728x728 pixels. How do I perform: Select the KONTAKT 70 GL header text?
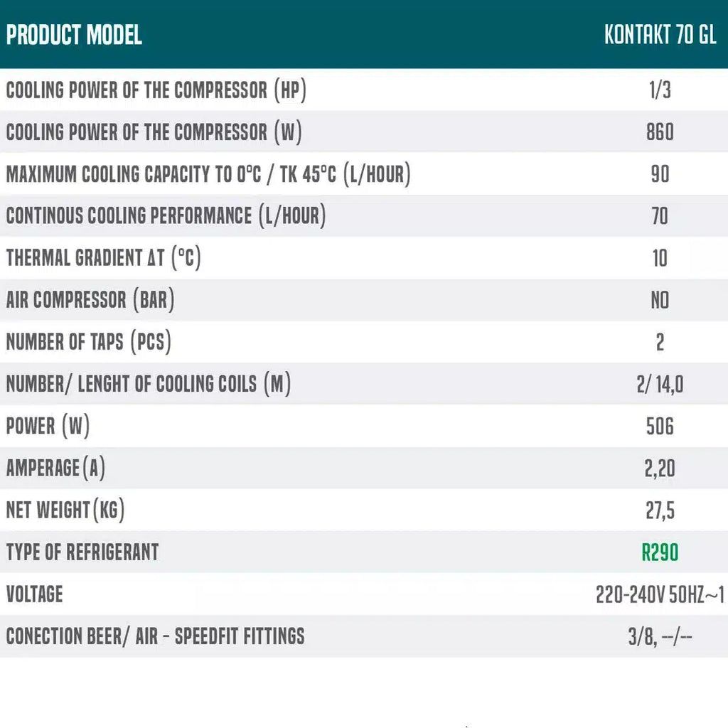(660, 35)
